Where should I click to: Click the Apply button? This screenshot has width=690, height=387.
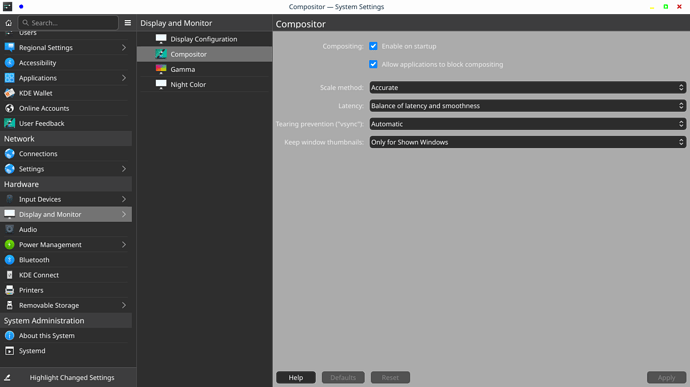666,378
